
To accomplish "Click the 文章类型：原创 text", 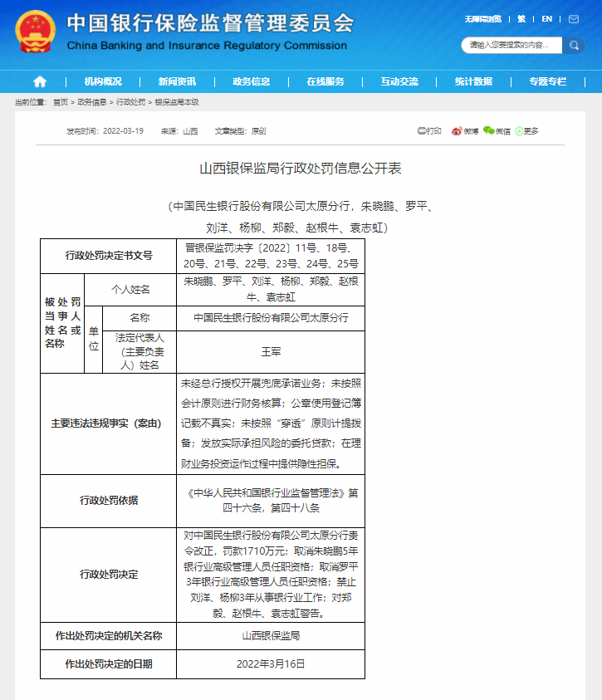I will pos(240,131).
